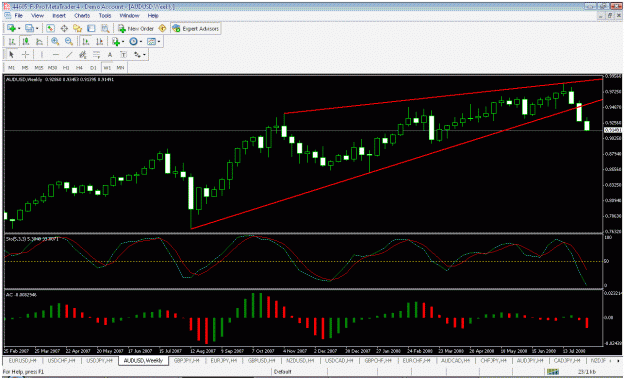Open the Strategy Tester icon
This screenshot has width=625, height=378.
pyautogui.click(x=105, y=28)
